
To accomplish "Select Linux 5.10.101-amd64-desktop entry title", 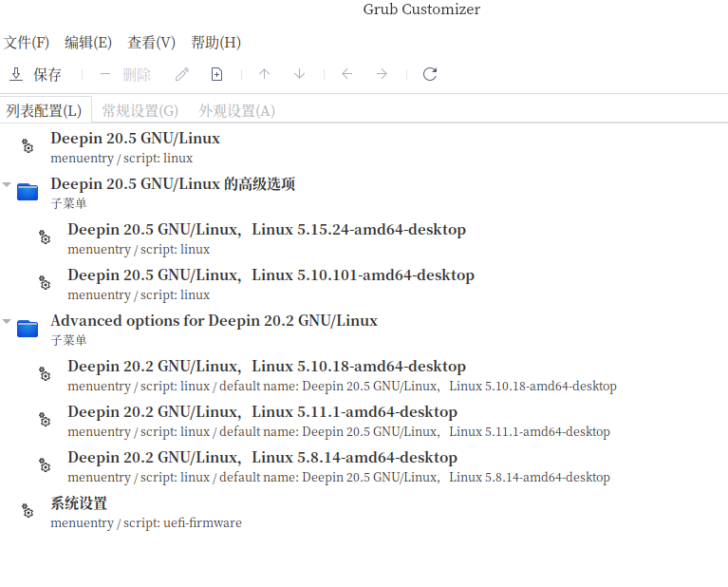I will point(271,275).
